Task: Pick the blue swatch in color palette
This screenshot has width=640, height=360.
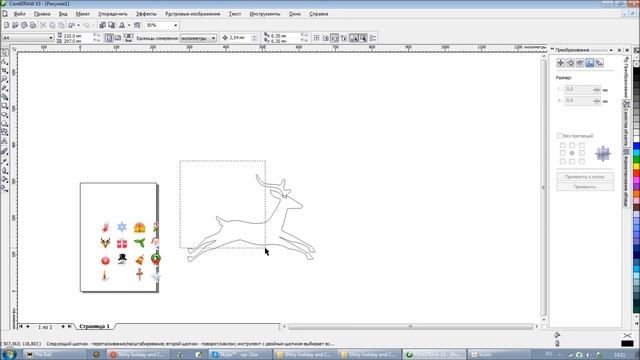Action: pyautogui.click(x=636, y=146)
